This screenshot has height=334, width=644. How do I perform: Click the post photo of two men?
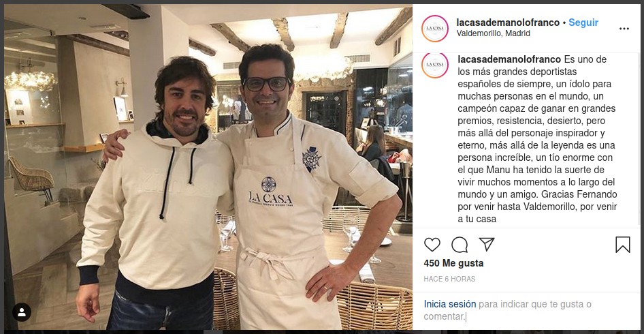(208, 167)
